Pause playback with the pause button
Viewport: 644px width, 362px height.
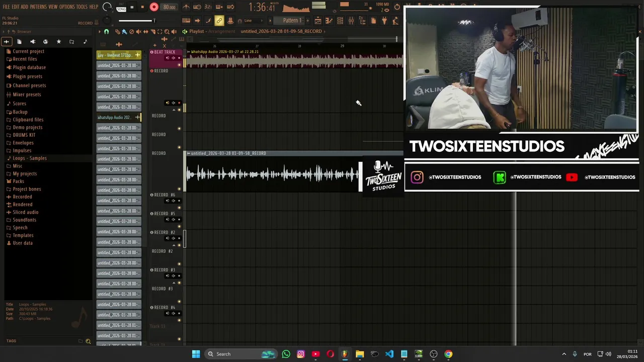[132, 7]
